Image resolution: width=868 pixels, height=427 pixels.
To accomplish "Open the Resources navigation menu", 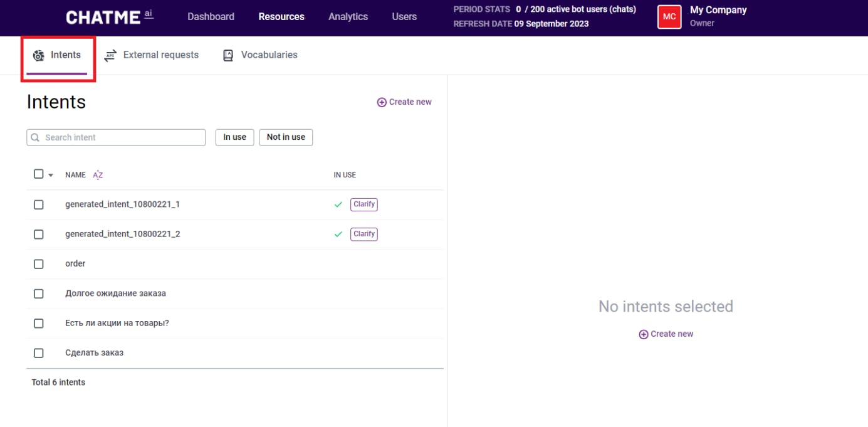I will tap(281, 17).
